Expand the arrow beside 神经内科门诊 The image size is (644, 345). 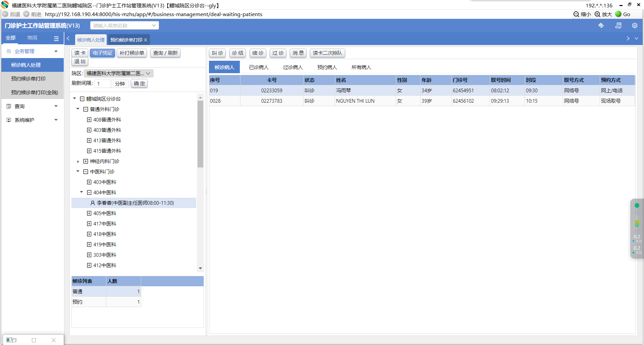click(78, 161)
